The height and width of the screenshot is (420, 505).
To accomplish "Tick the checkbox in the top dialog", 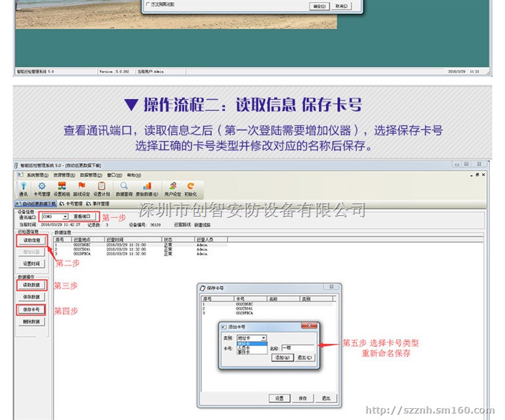I will 148,4.
